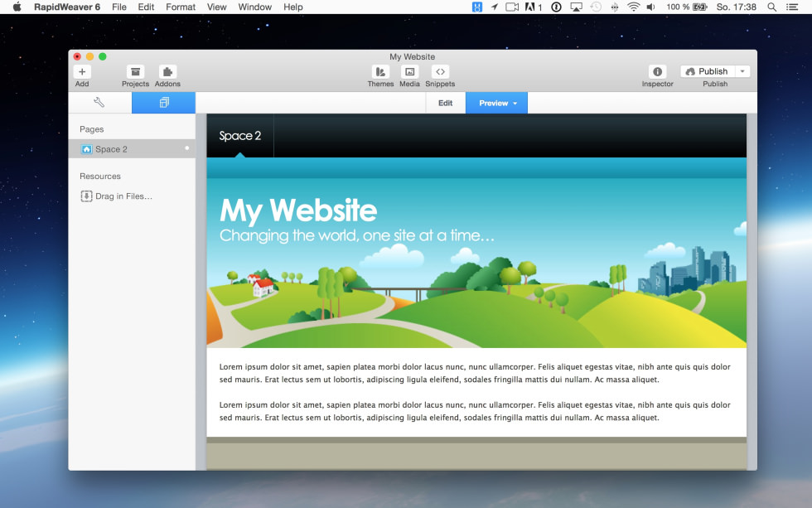Screen dimensions: 812x508
Task: Click the clock showing So. 17:38
Action: (x=737, y=7)
